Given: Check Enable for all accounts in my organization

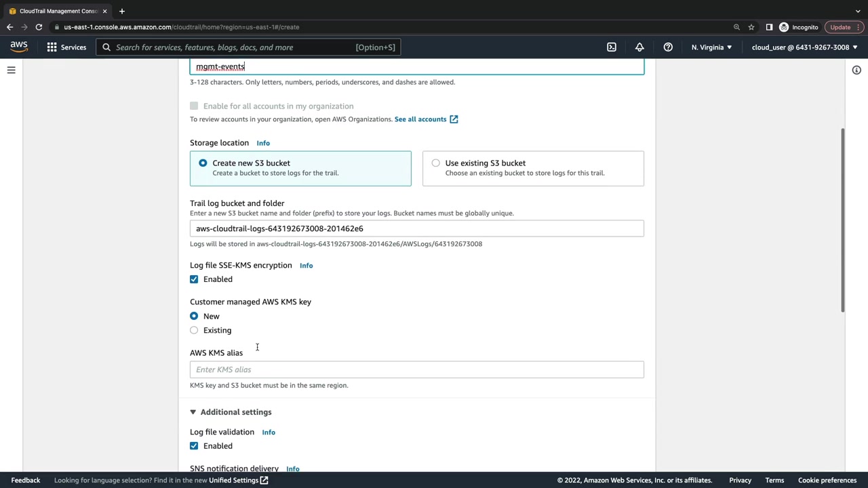Looking at the screenshot, I should (x=194, y=106).
